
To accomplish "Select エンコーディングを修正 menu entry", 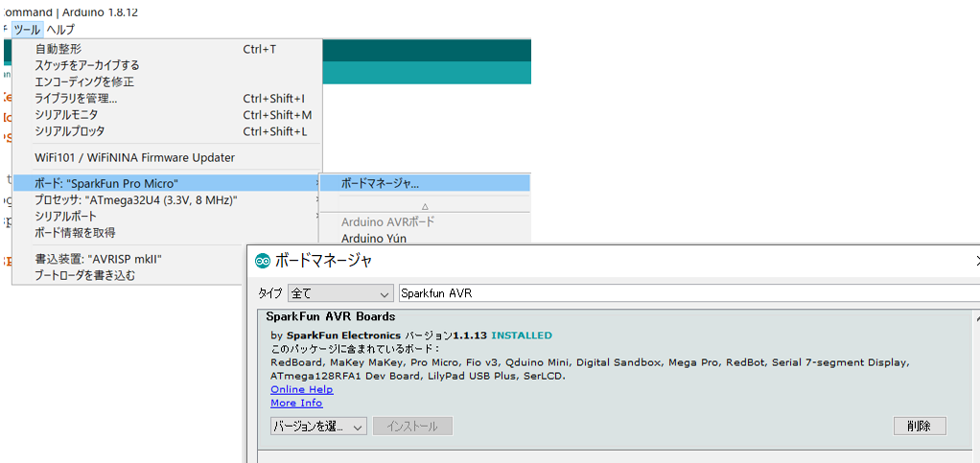I will 167,81.
